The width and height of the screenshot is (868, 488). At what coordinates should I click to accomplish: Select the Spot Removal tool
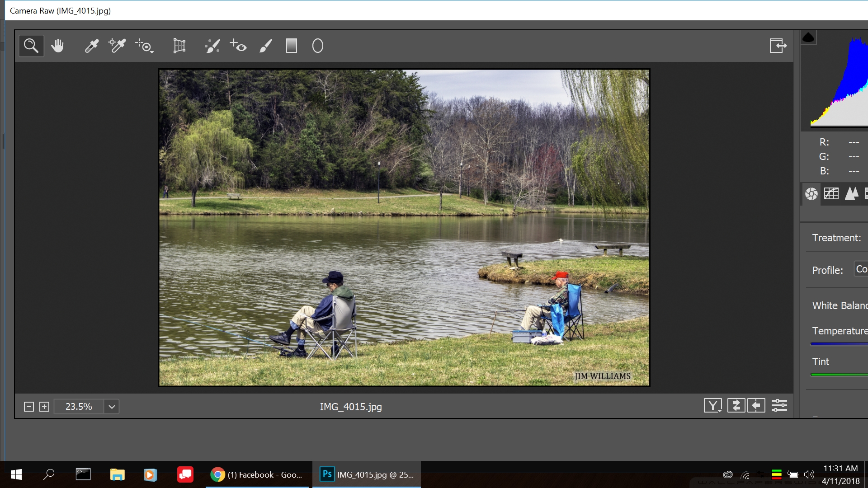click(212, 46)
